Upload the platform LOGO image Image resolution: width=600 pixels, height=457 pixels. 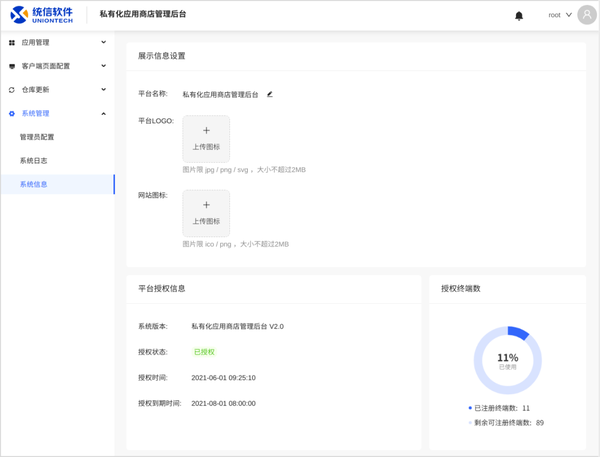pos(206,138)
